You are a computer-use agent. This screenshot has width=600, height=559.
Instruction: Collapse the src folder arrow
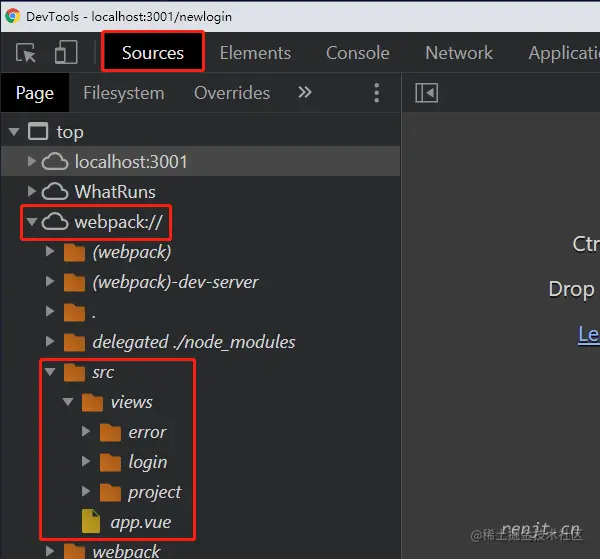(50, 372)
